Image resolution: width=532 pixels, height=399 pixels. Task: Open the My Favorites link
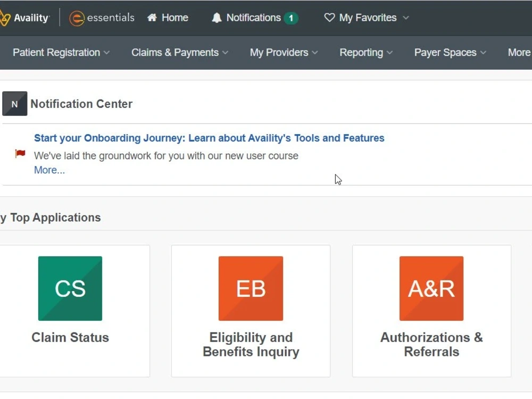[367, 18]
